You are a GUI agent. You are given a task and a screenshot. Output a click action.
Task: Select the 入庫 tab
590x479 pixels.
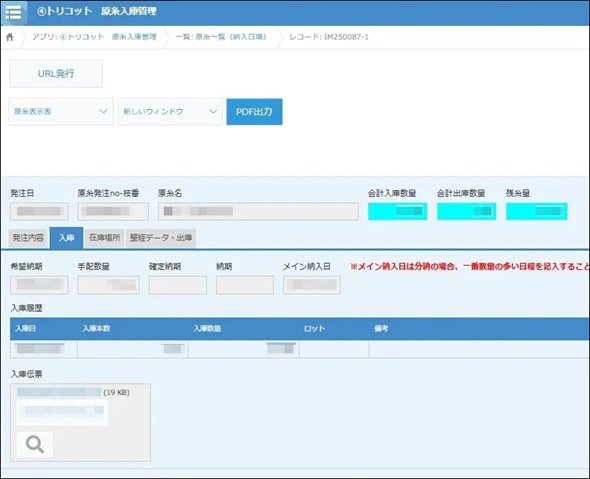[x=67, y=238]
